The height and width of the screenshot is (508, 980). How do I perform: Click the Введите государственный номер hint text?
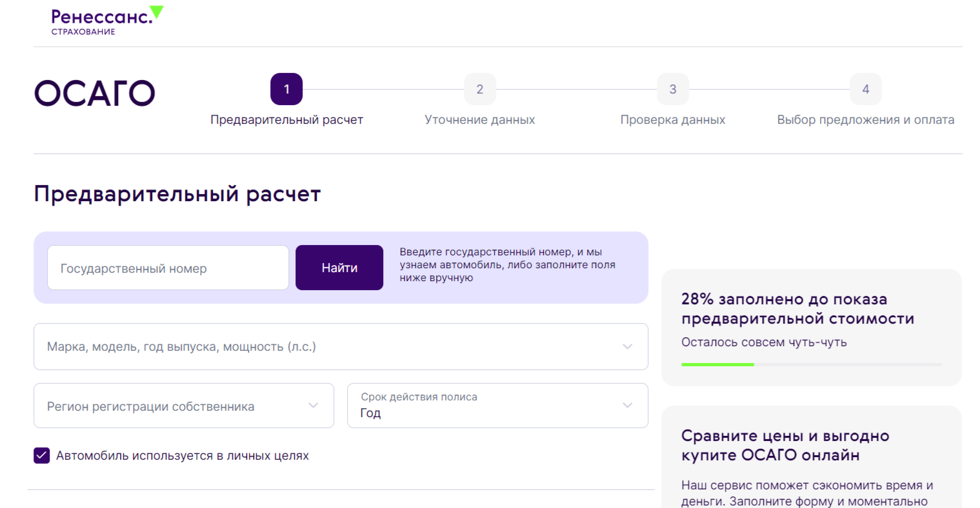507,265
